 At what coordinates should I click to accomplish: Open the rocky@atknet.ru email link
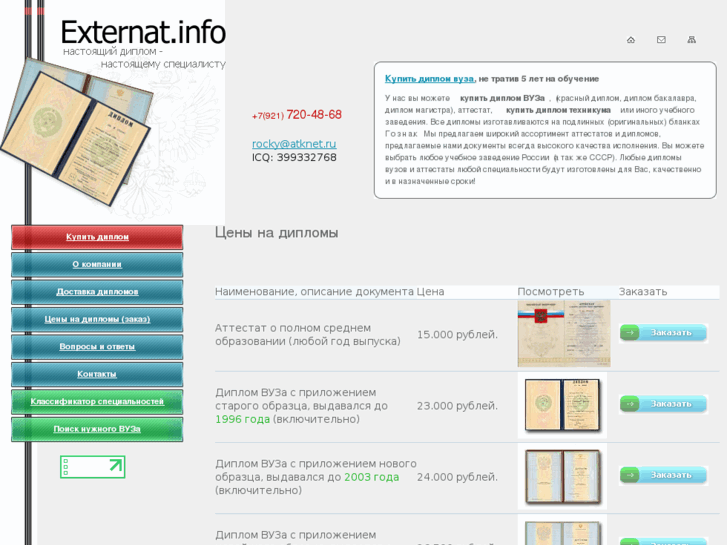(x=294, y=144)
